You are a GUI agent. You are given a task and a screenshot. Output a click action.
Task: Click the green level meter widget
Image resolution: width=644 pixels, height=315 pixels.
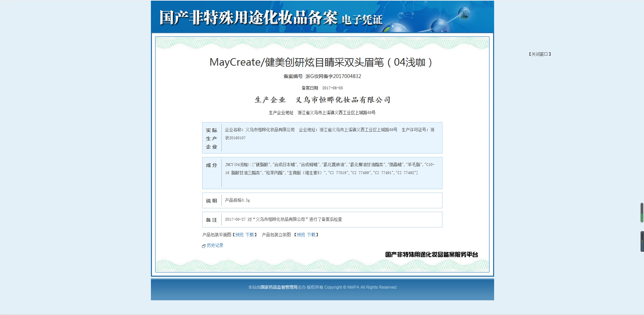pos(642,212)
